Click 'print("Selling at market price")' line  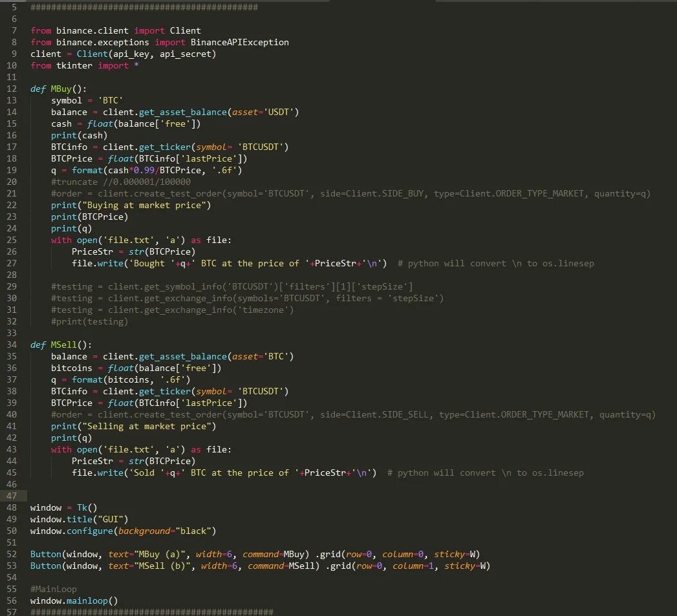[x=133, y=427]
